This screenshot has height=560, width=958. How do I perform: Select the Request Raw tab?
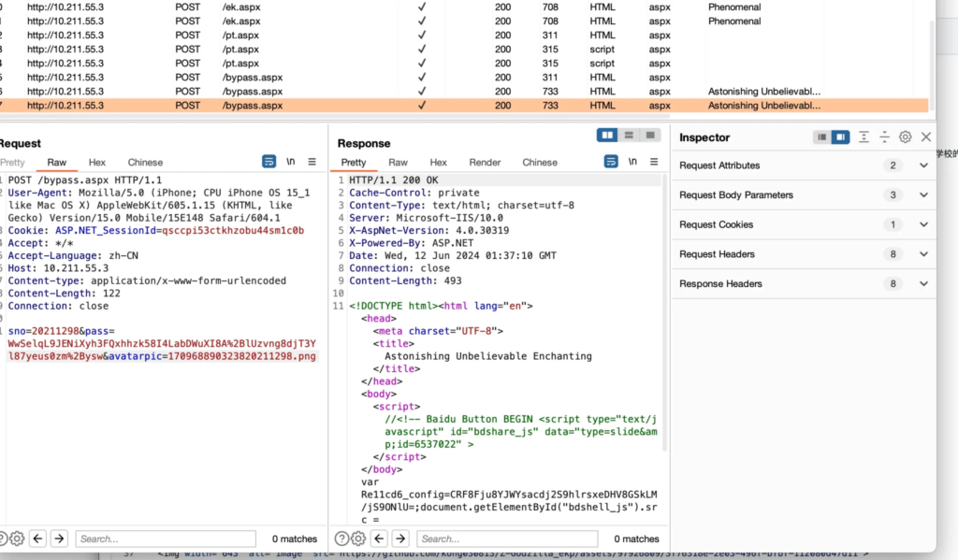click(57, 163)
